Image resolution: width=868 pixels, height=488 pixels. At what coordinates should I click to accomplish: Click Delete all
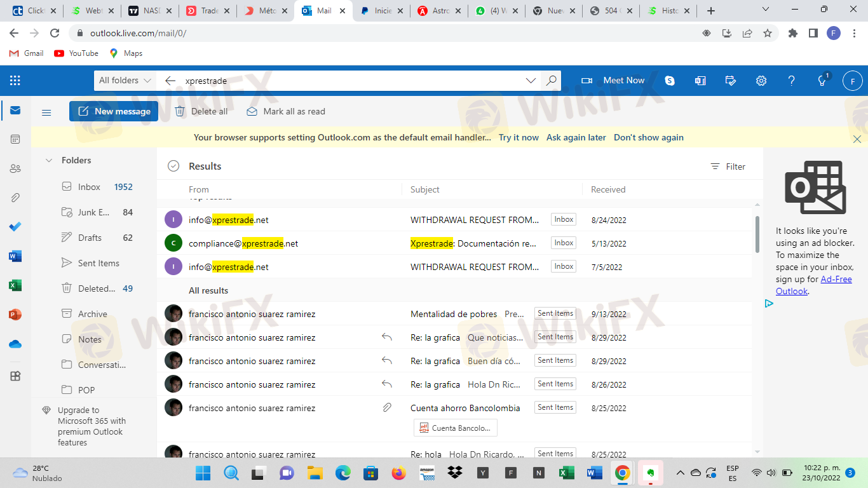(x=201, y=111)
